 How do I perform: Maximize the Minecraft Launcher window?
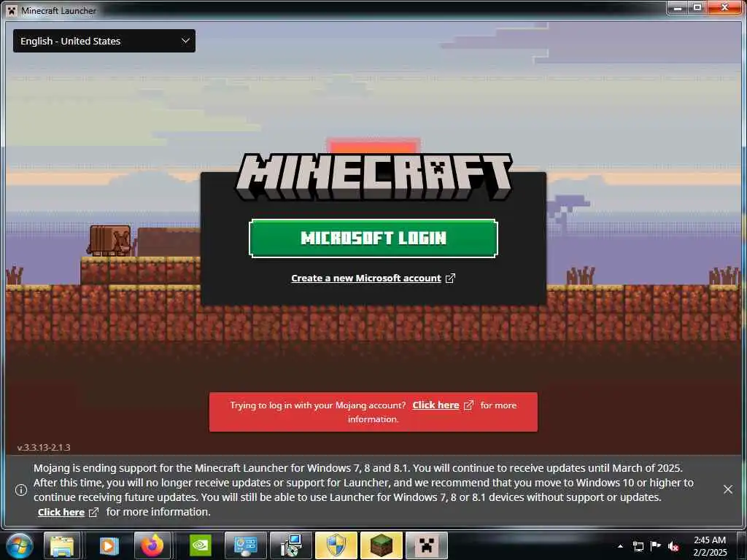coord(697,7)
